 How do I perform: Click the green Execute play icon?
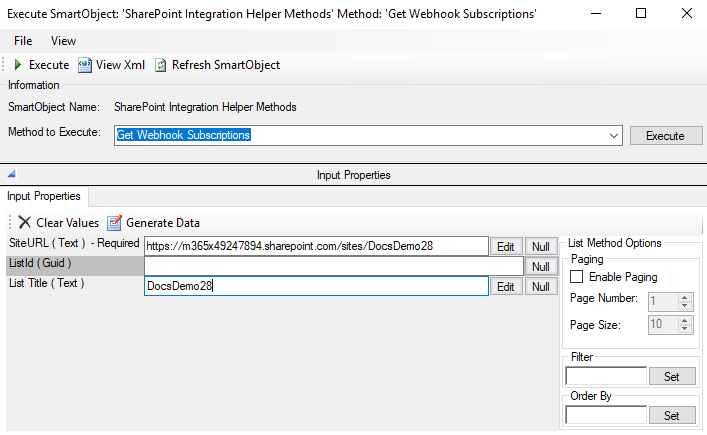[18, 65]
